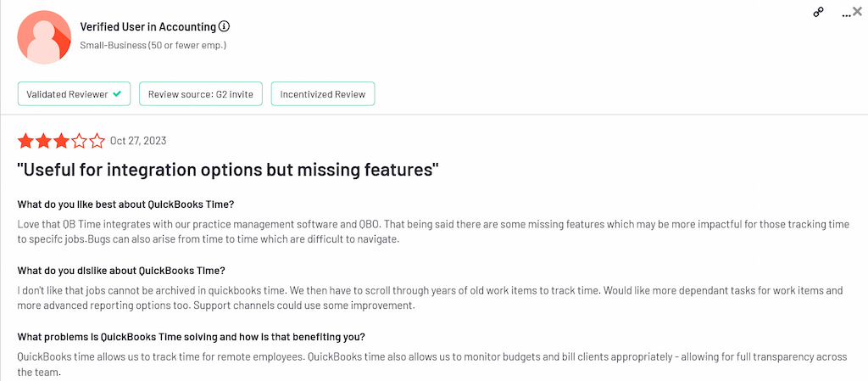868x381 pixels.
Task: Select the Review source: G2 invite badge
Action: pos(201,94)
